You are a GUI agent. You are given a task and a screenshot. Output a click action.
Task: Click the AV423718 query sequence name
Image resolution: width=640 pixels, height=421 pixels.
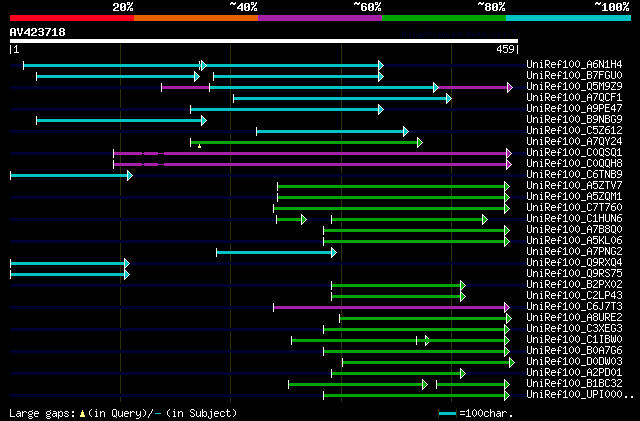[x=38, y=32]
